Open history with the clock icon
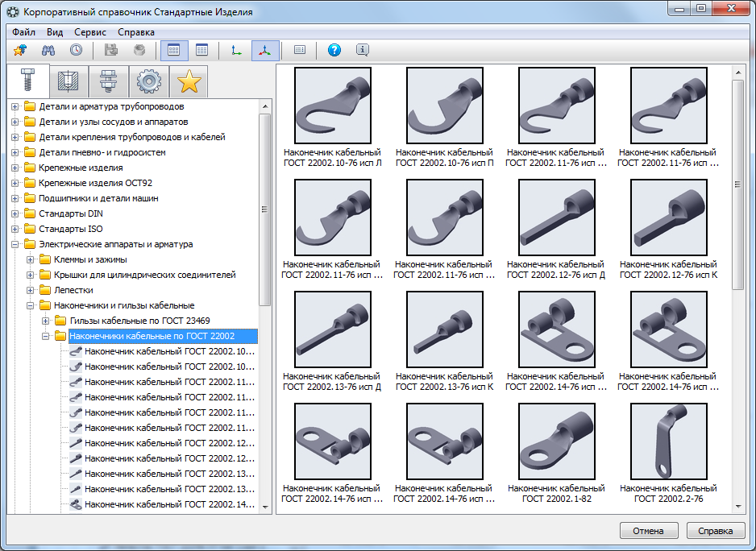This screenshot has width=756, height=551. 77,50
